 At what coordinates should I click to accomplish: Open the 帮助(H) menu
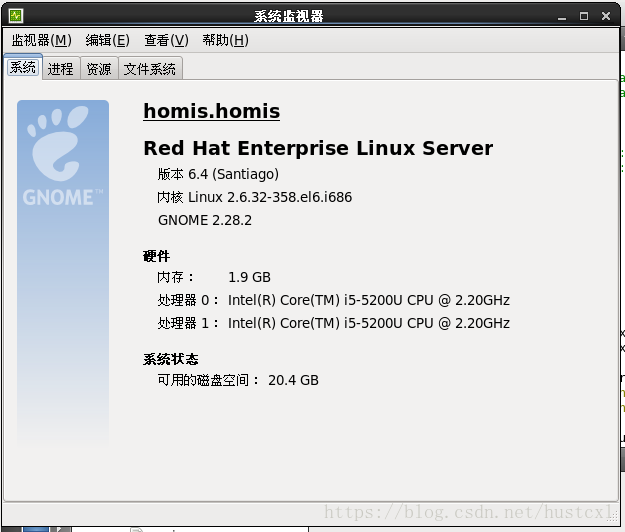[225, 40]
